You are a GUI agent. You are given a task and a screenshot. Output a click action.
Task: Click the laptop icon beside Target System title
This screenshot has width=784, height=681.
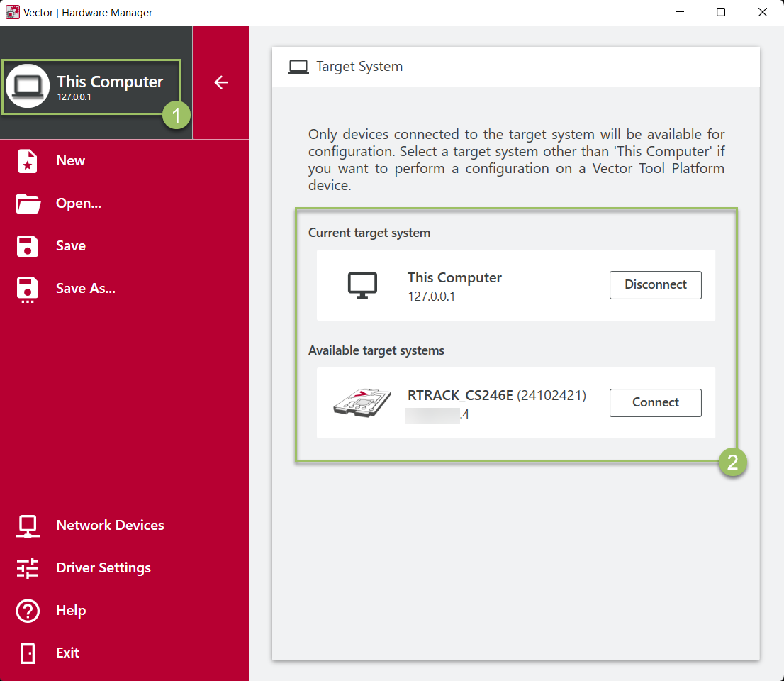click(298, 67)
